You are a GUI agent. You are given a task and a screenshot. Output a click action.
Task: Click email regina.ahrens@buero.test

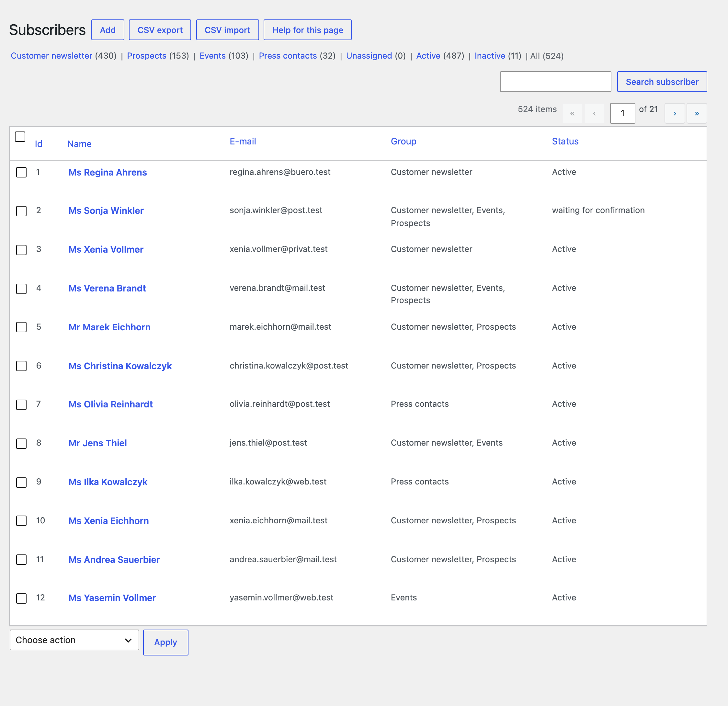280,172
